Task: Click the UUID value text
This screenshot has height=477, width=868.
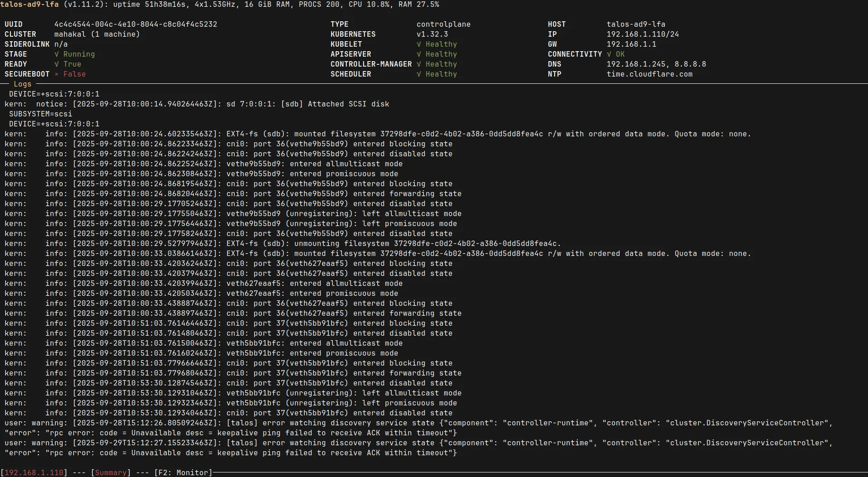Action: pyautogui.click(x=135, y=24)
